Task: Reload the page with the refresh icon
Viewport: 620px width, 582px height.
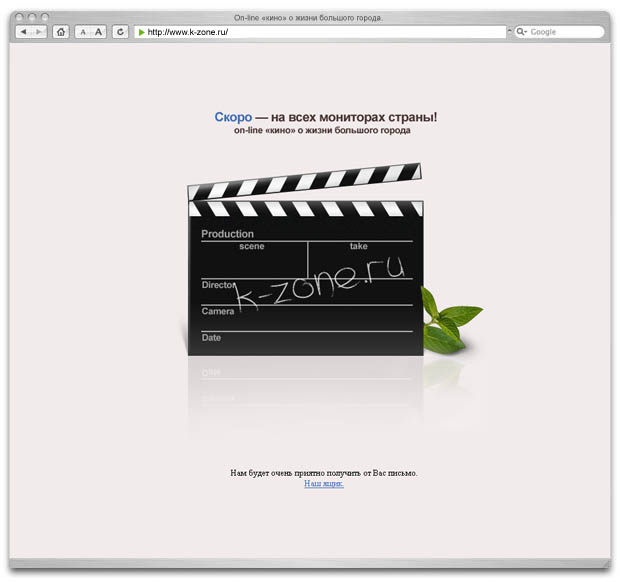Action: point(121,32)
